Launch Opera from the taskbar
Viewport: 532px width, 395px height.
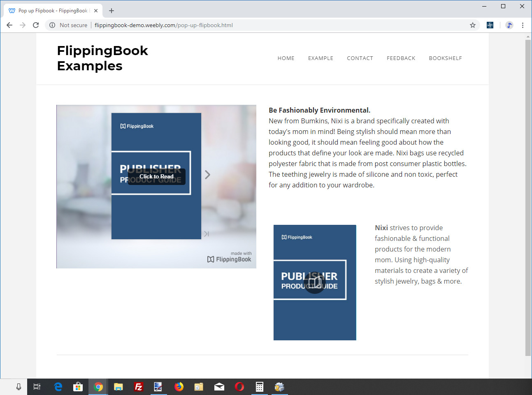[239, 387]
